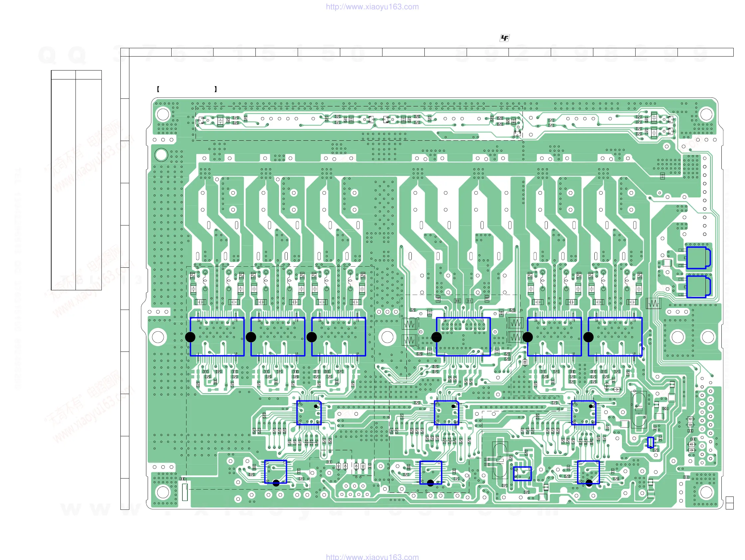745x560 pixels.
Task: Click the large mounting hole at the board center
Action: pyautogui.click(x=387, y=337)
